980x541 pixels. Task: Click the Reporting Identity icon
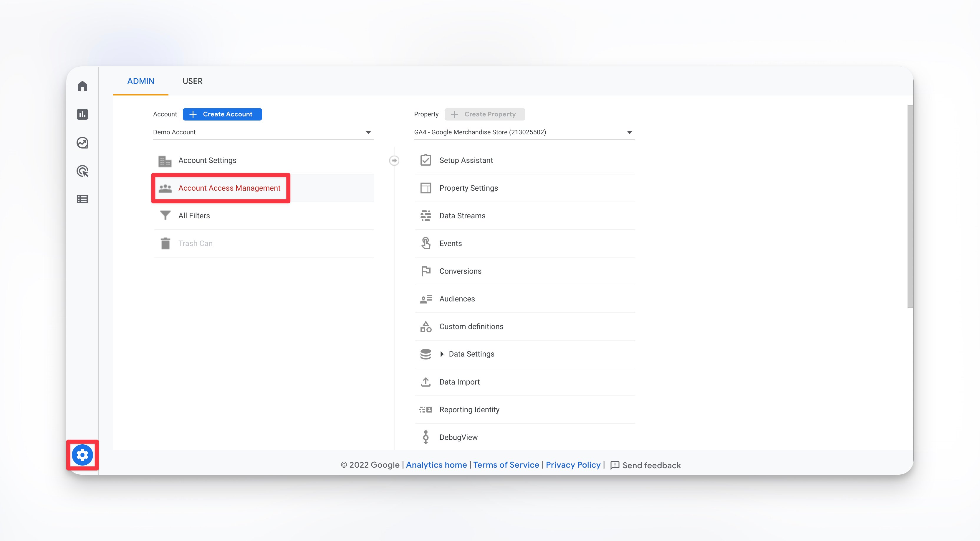(426, 410)
